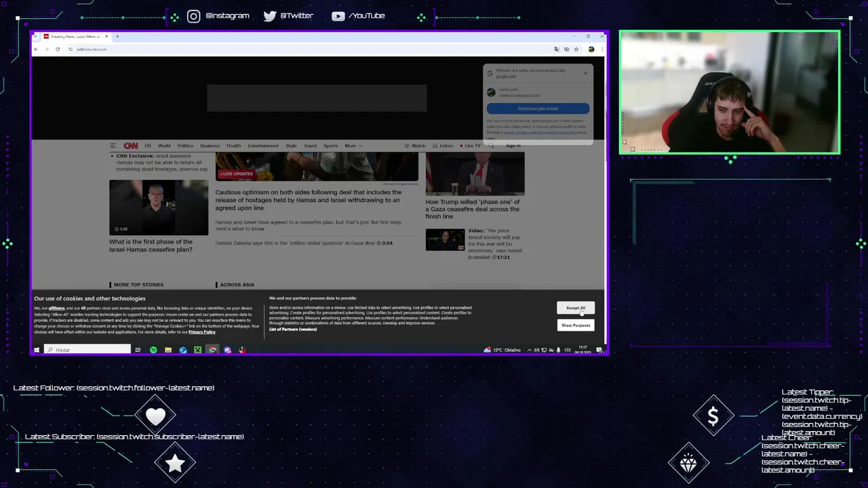Play the ceasefire plan video thumbnail

coord(159,207)
